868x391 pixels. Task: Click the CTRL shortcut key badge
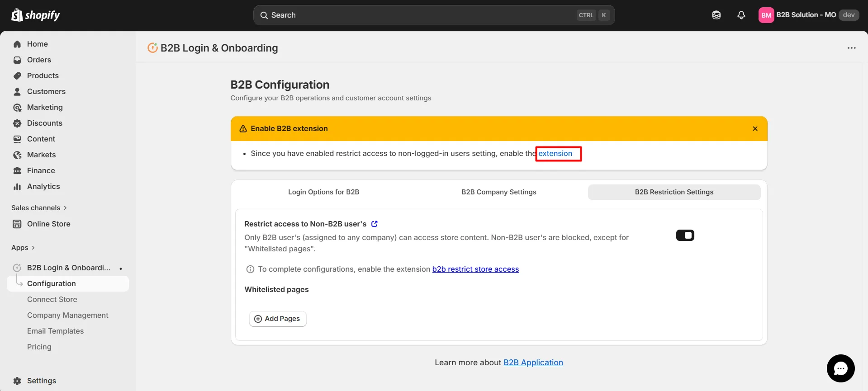pos(586,15)
